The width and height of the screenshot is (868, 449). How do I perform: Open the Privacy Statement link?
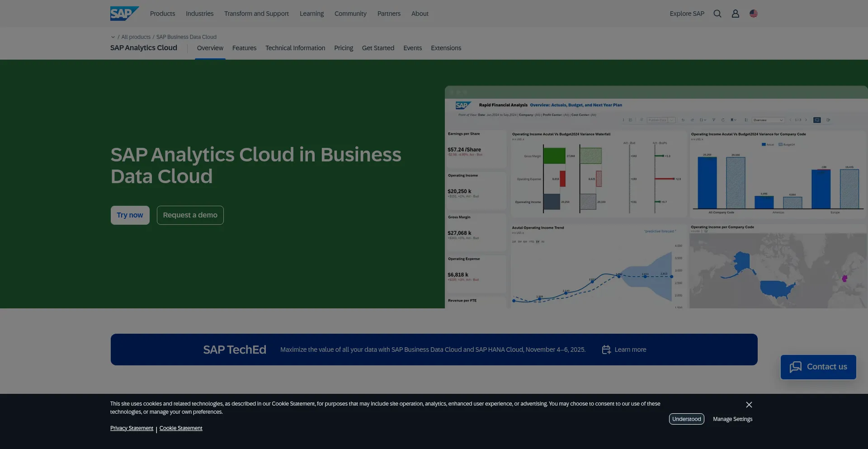132,428
